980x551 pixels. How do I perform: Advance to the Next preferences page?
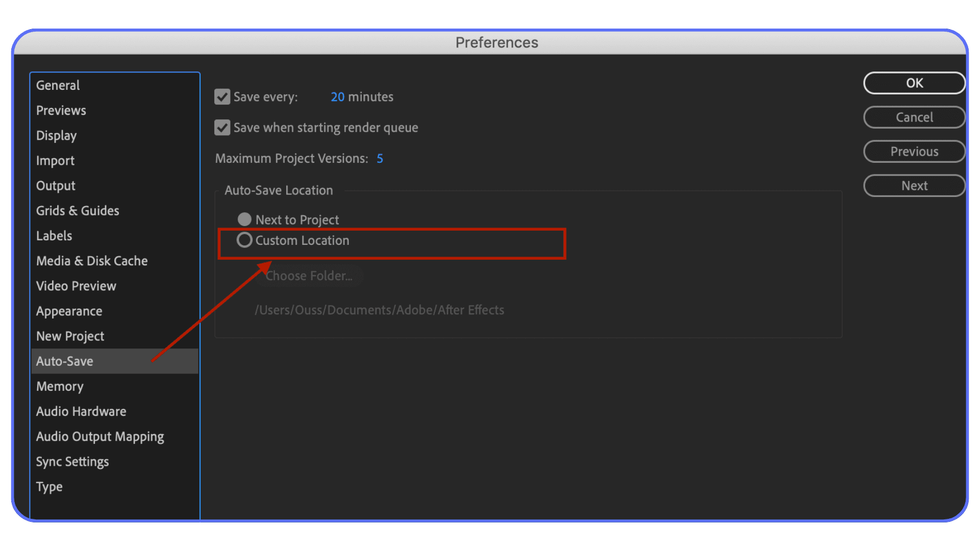coord(914,185)
